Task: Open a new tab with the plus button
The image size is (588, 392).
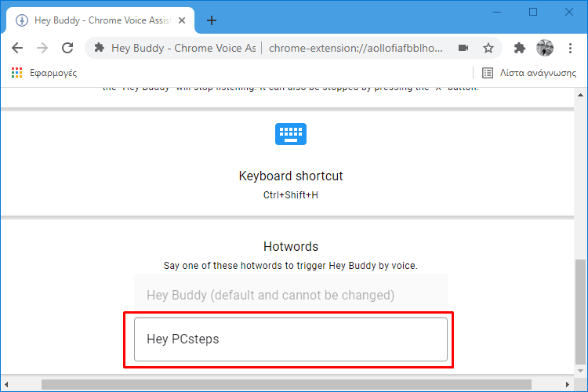Action: (212, 20)
